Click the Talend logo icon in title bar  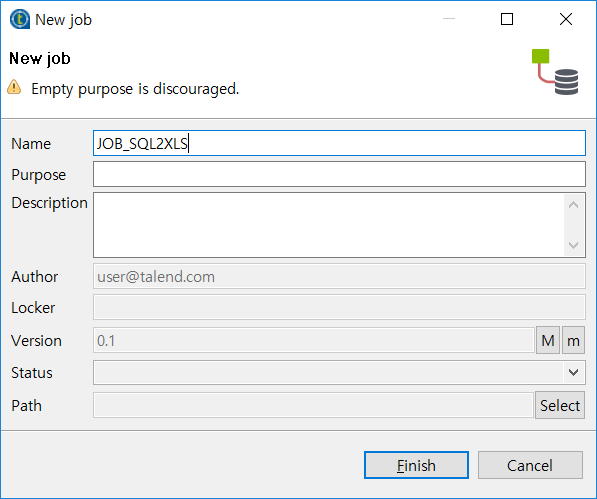20,19
